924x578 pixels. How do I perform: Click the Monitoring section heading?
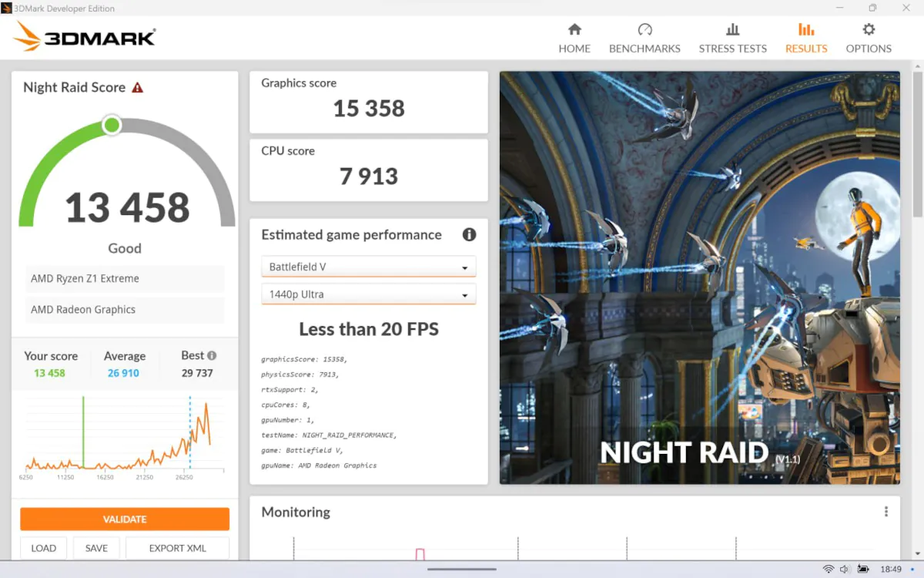pyautogui.click(x=296, y=512)
